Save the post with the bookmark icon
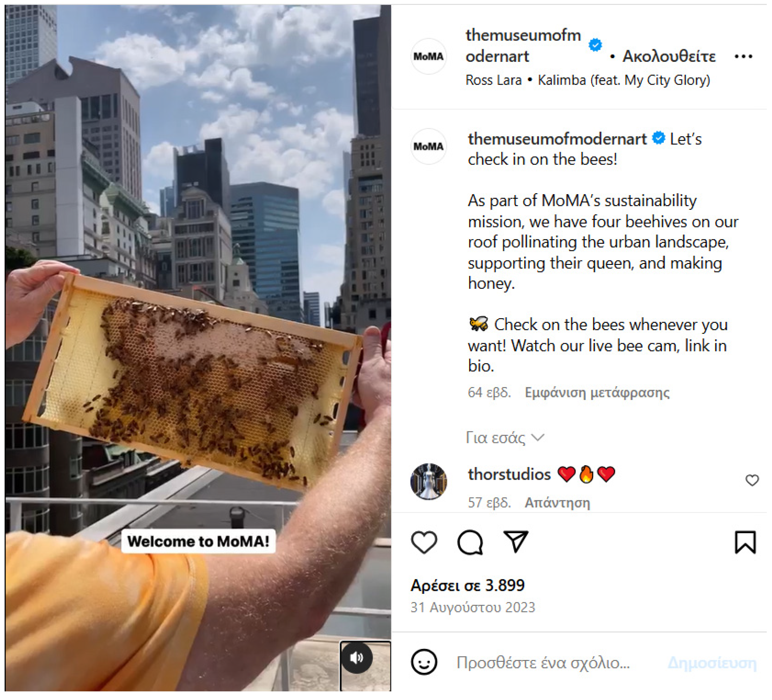Screen dimensions: 772x700 745,542
